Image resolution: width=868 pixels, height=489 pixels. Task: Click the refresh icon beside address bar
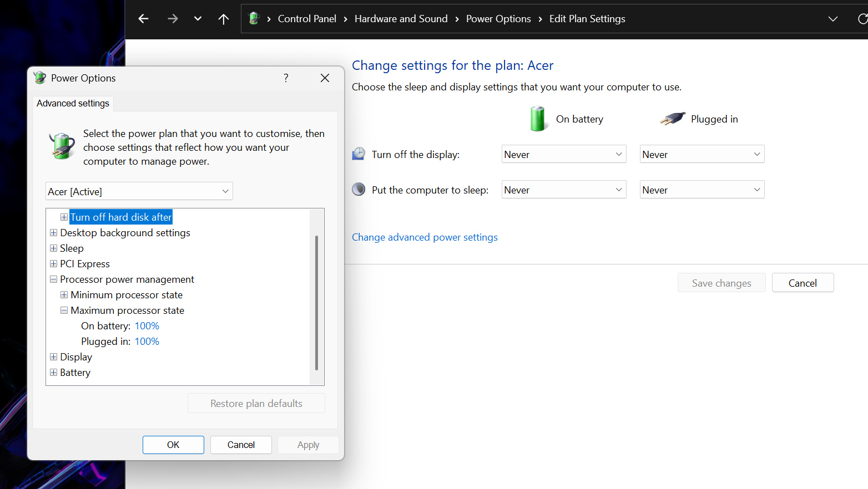point(862,19)
